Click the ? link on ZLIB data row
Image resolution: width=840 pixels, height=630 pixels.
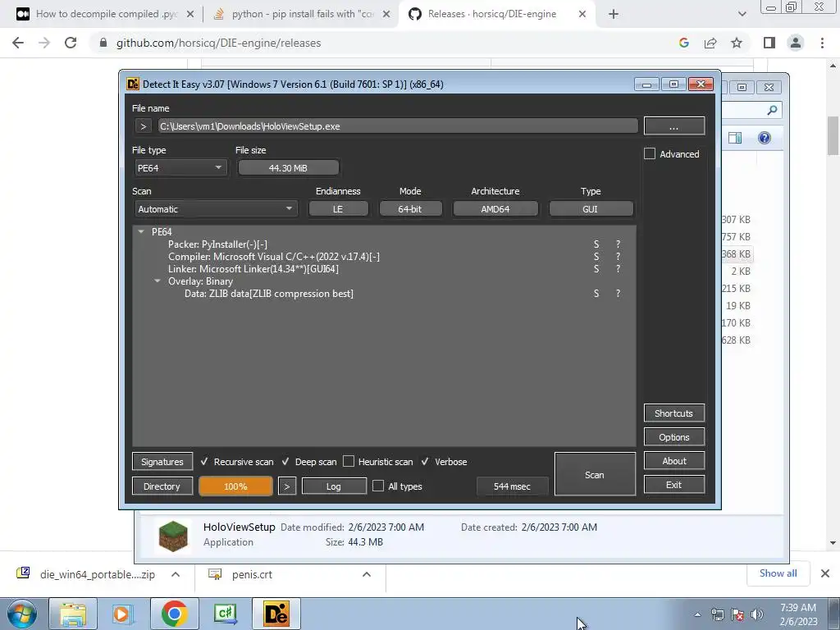pos(618,294)
